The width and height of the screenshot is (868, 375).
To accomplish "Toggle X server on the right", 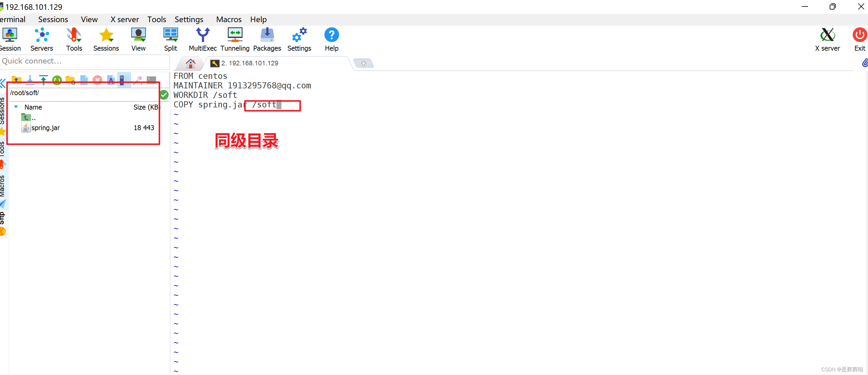I will [x=827, y=39].
